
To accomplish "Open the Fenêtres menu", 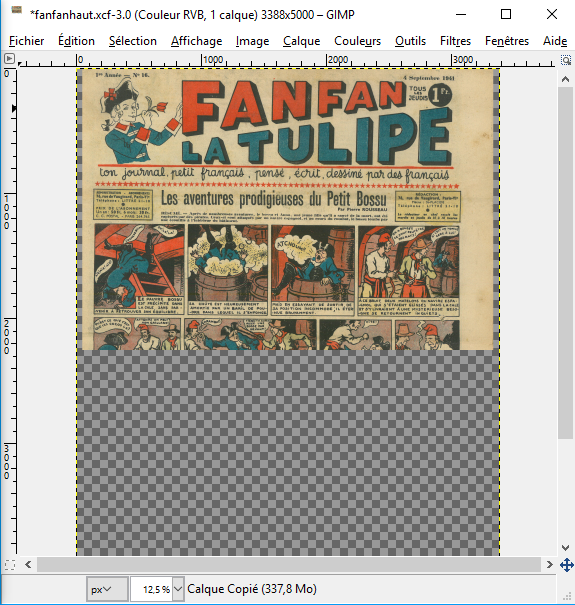I will (x=507, y=41).
